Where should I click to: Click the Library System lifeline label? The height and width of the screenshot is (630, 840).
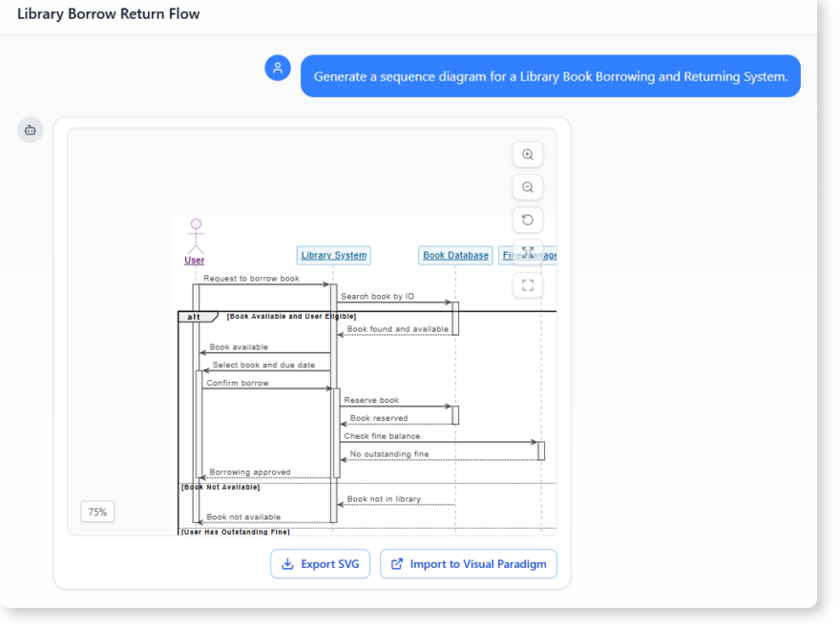coord(333,255)
